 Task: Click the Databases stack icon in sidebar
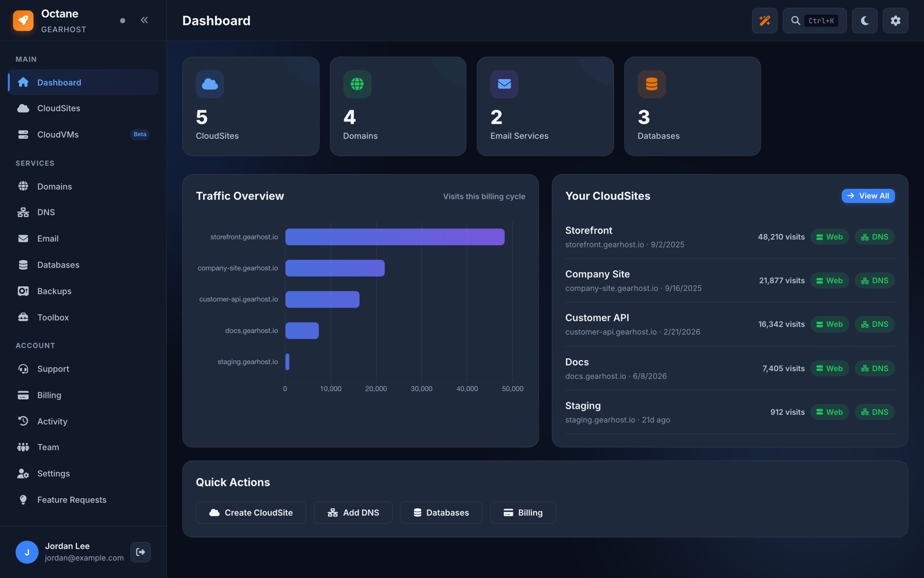coord(23,265)
